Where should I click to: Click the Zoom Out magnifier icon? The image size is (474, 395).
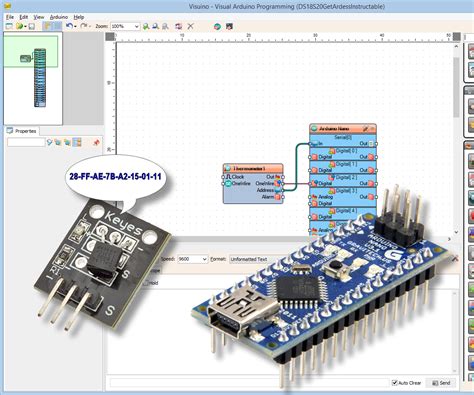point(155,26)
